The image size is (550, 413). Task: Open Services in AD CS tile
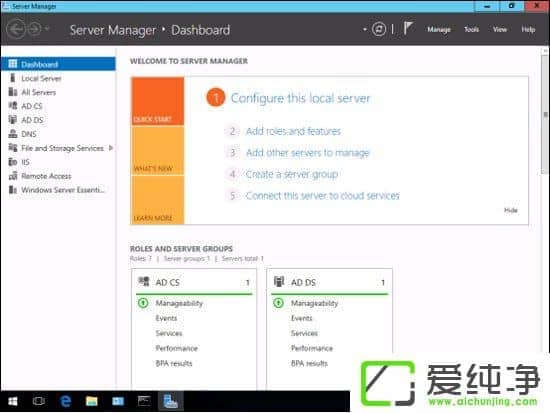click(x=169, y=333)
